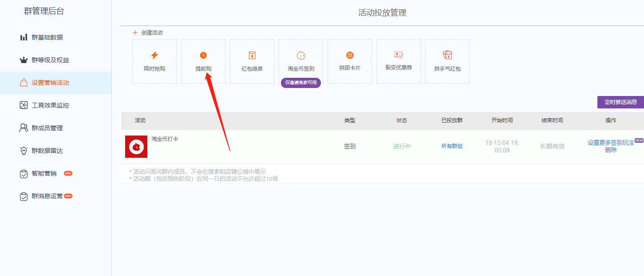This screenshot has height=276, width=644.
Task: Select 设置营销活动 in the sidebar
Action: coord(55,83)
